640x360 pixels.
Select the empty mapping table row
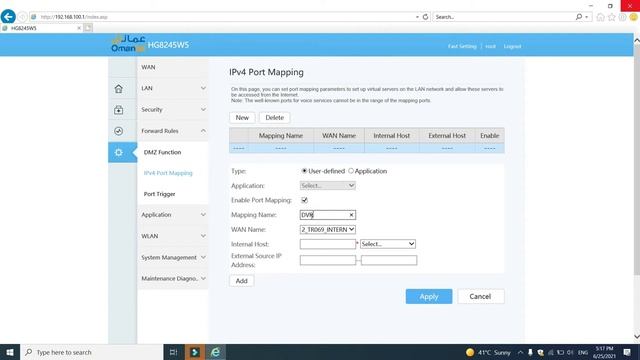click(367, 148)
